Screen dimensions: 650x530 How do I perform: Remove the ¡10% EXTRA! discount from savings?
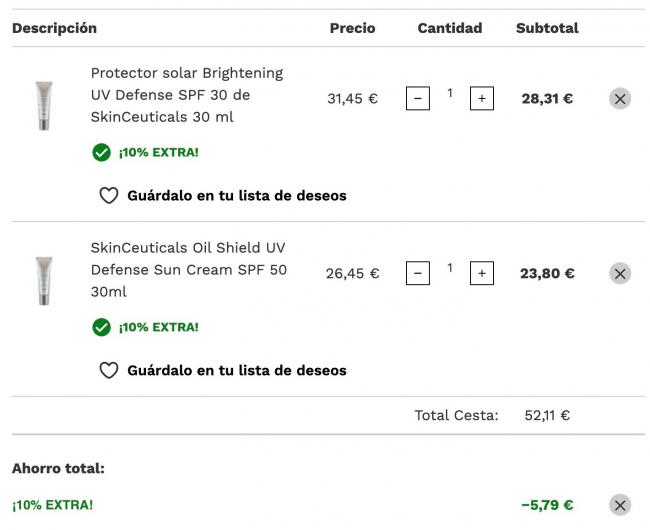click(620, 505)
